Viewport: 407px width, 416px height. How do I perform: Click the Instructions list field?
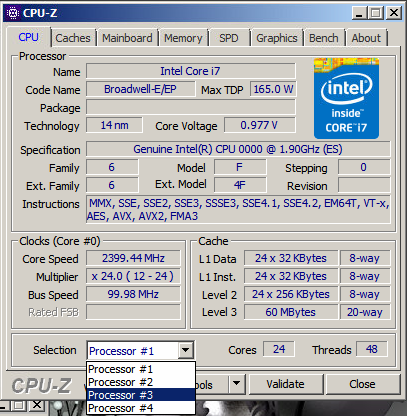pyautogui.click(x=238, y=209)
